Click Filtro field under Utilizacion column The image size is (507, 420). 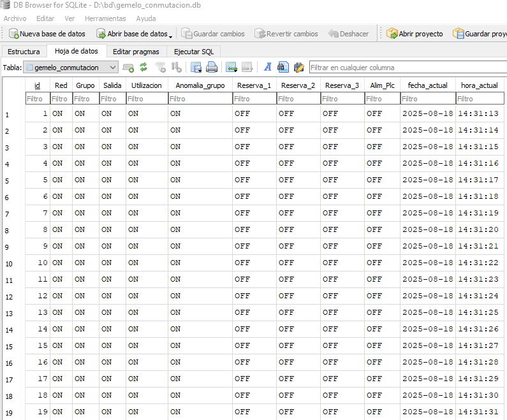click(147, 99)
